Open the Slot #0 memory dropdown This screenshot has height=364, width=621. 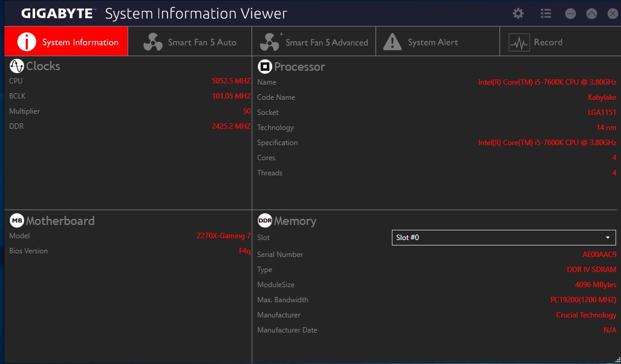pos(503,238)
